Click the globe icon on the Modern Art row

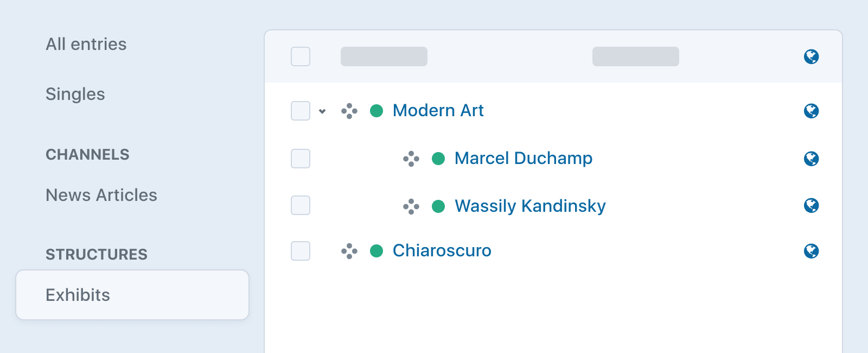point(811,111)
